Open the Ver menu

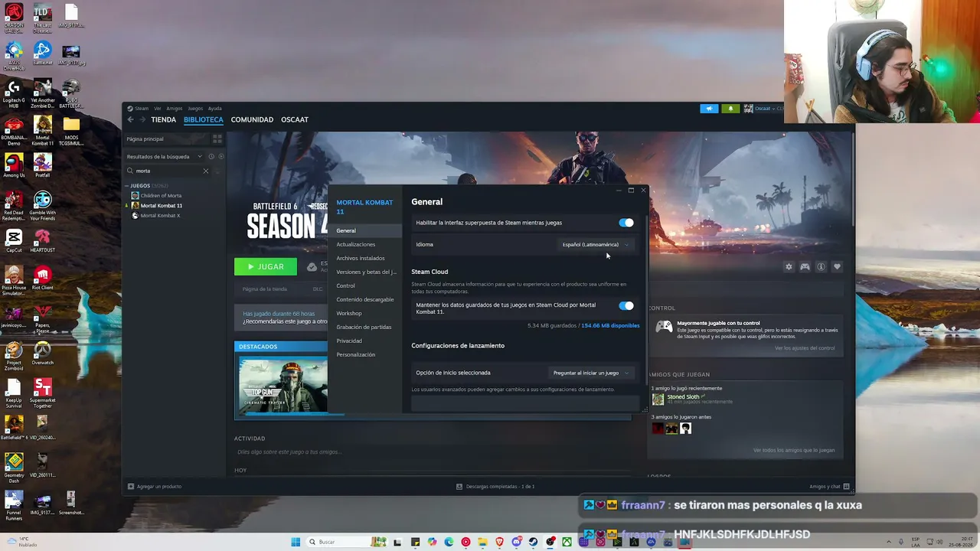pyautogui.click(x=158, y=109)
